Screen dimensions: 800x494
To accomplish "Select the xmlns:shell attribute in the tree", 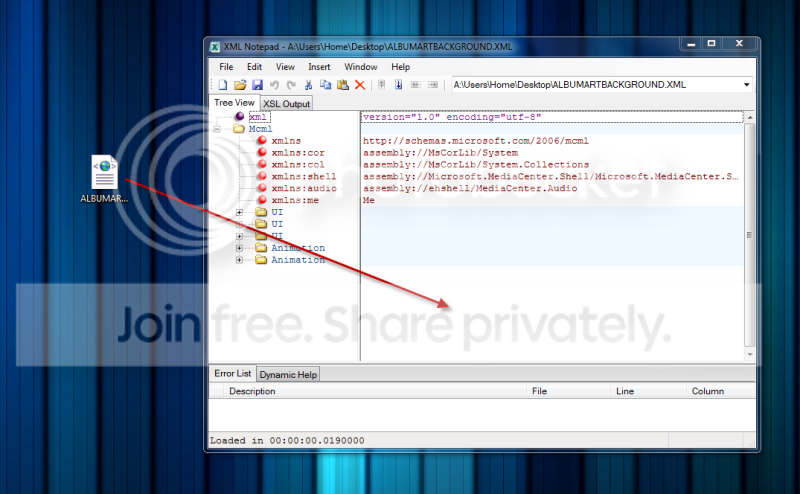I will (304, 177).
